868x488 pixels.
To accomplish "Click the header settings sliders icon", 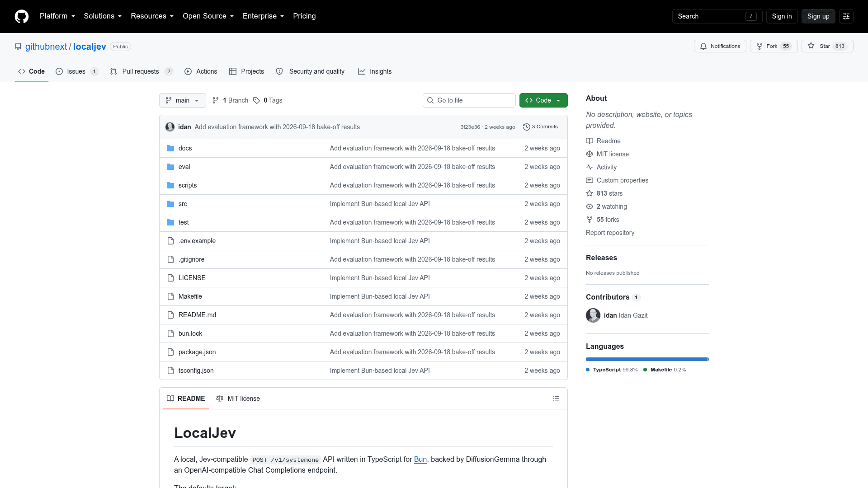I will click(846, 16).
